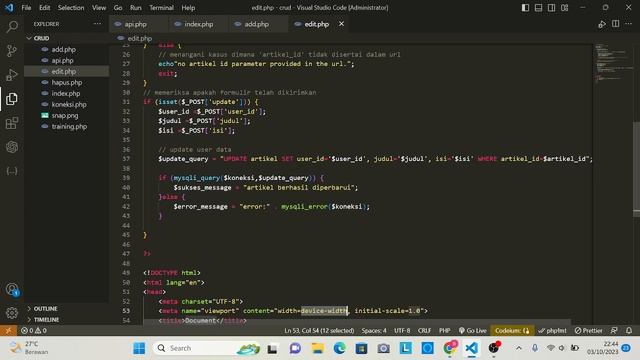Toggle Secondary Side Bar layout icon
The width and height of the screenshot is (640, 360).
[551, 8]
